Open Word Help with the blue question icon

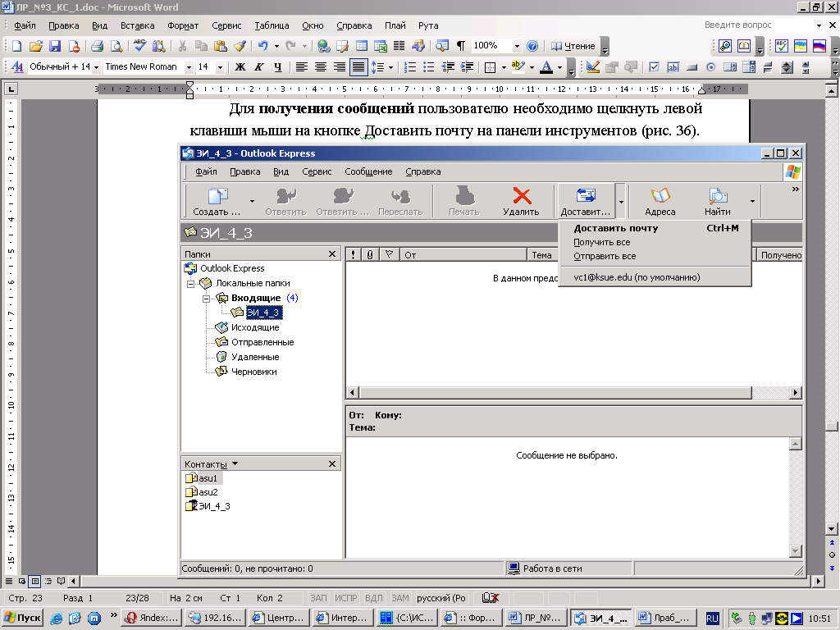(x=532, y=46)
